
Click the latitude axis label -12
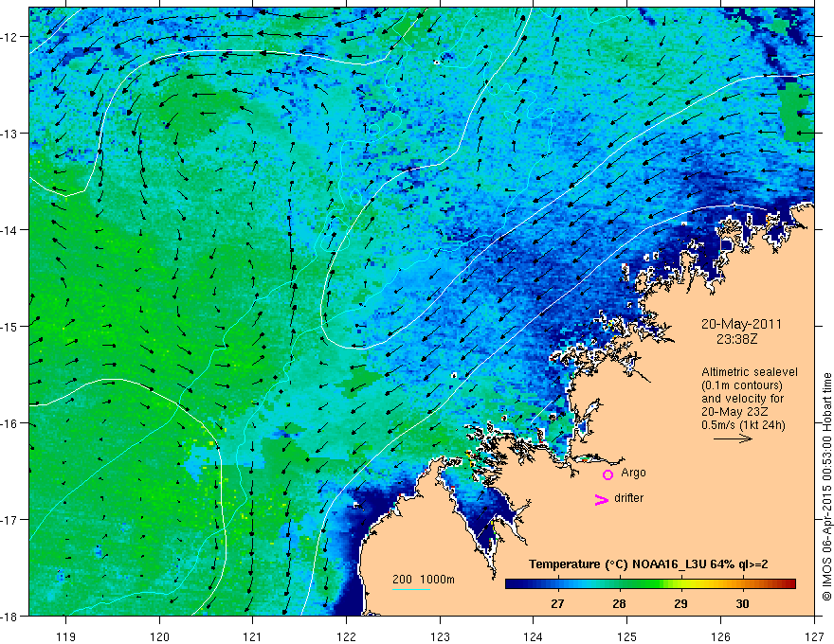(9, 37)
